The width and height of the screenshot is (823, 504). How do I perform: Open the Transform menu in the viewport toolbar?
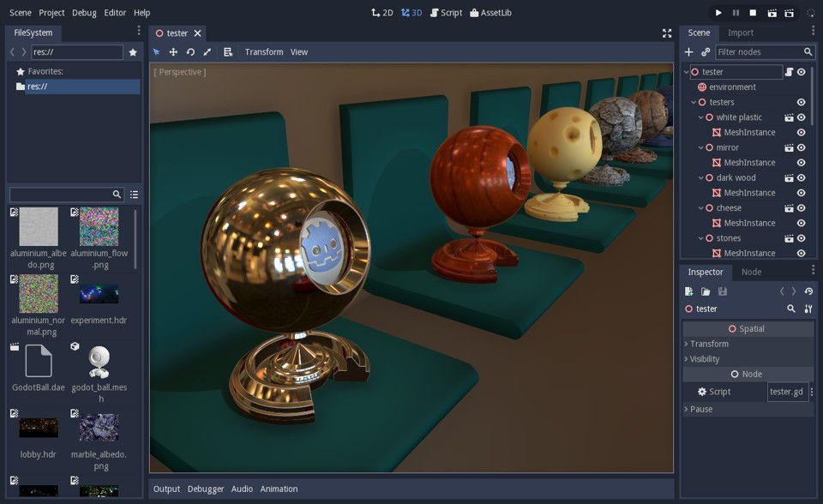(263, 51)
